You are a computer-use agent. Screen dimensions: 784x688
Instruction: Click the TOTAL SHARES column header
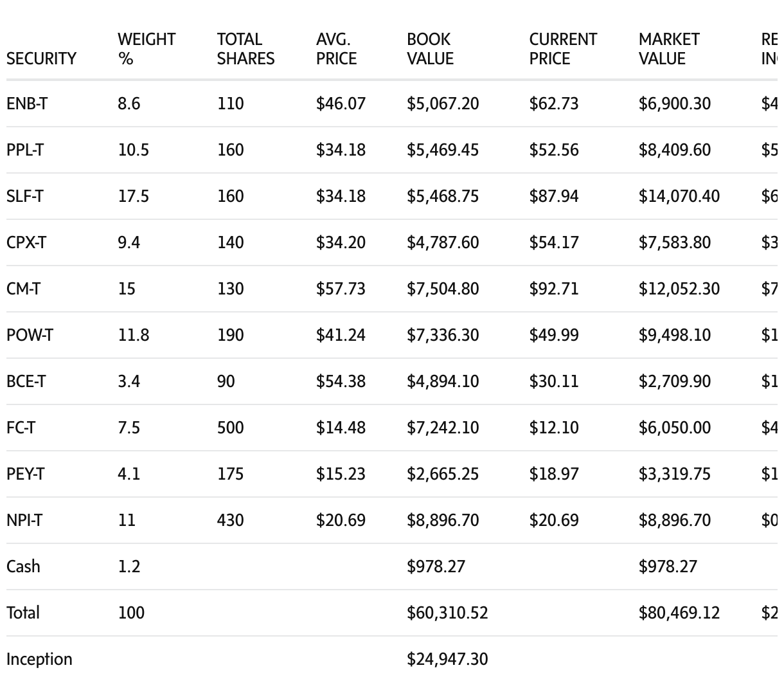click(x=245, y=49)
